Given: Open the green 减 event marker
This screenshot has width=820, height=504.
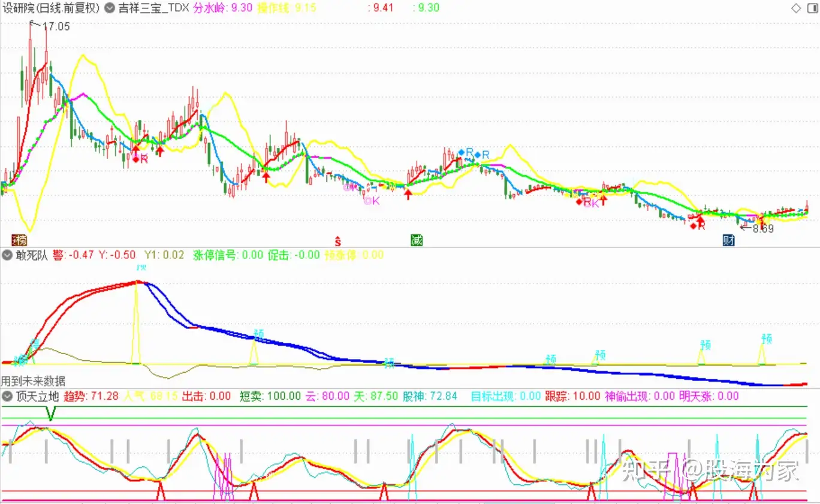Looking at the screenshot, I should pyautogui.click(x=417, y=240).
